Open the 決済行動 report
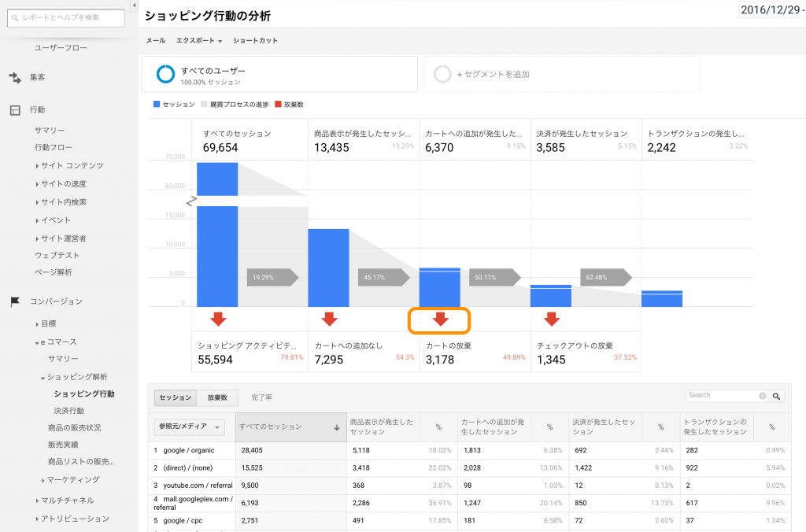The height and width of the screenshot is (532, 806). [x=69, y=411]
